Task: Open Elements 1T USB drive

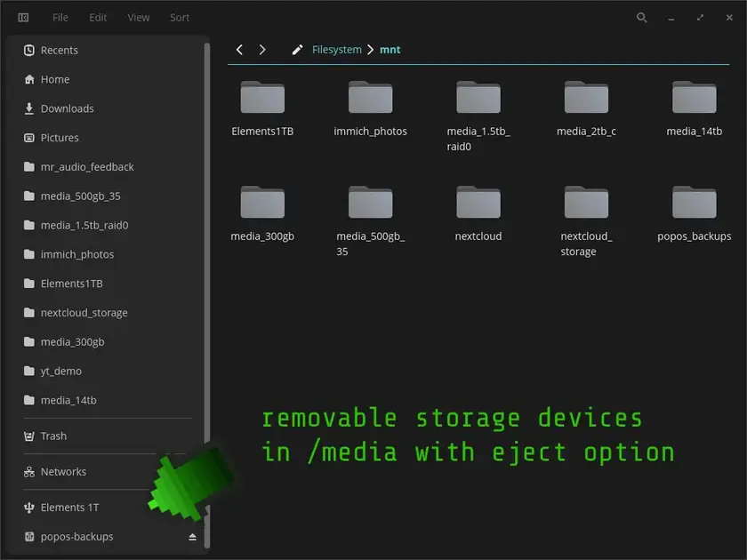Action: click(109, 508)
